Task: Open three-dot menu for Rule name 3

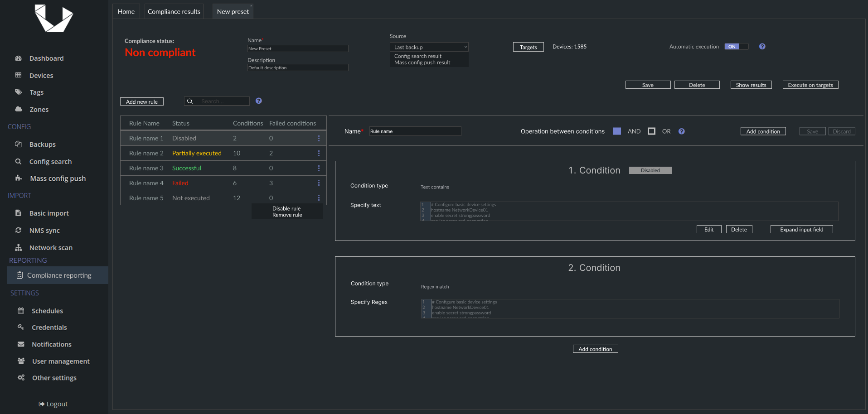Action: [319, 168]
